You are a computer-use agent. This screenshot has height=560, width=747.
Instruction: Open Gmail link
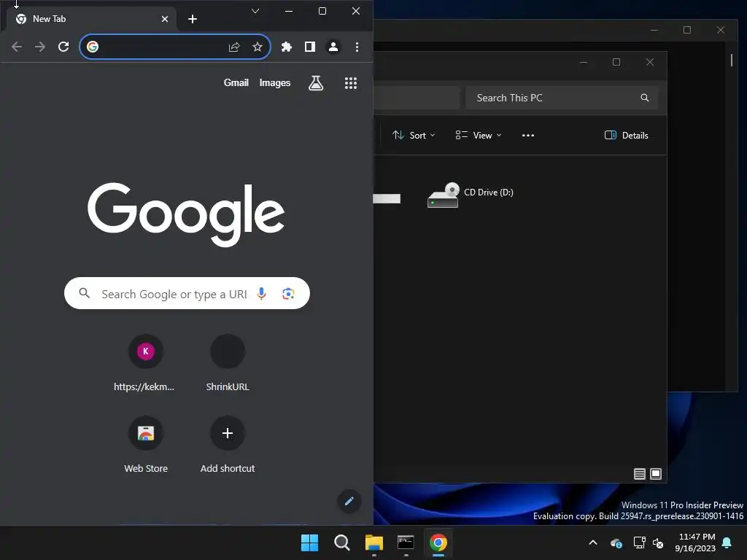click(236, 83)
